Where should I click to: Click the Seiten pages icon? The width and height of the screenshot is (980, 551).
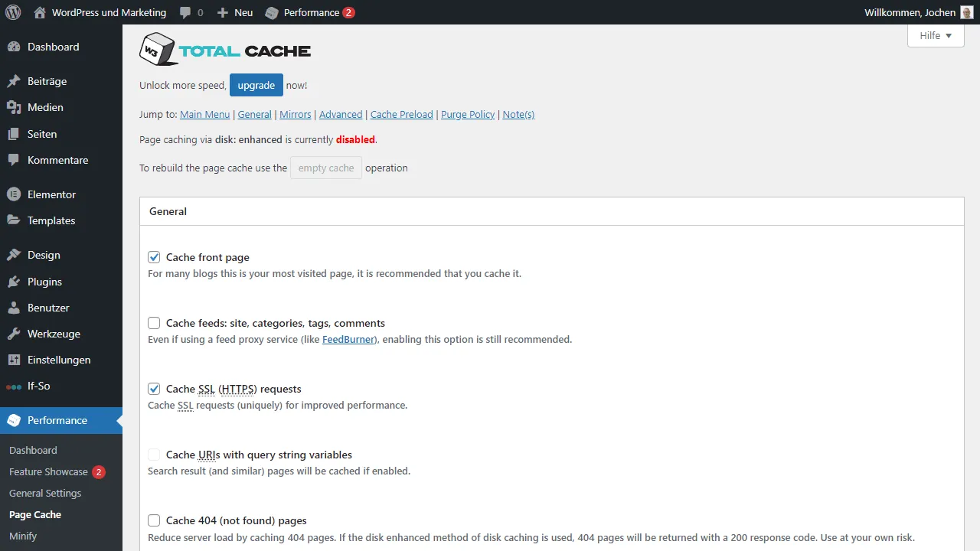(14, 134)
